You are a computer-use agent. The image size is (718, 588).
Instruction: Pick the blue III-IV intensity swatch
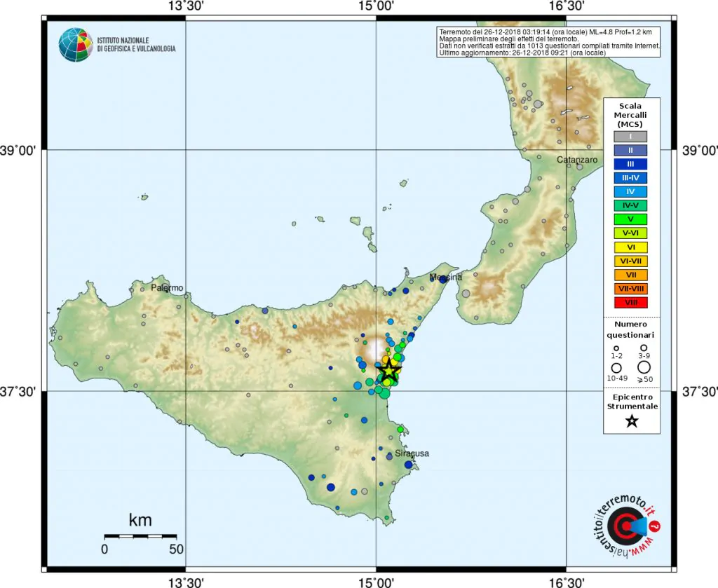[632, 177]
